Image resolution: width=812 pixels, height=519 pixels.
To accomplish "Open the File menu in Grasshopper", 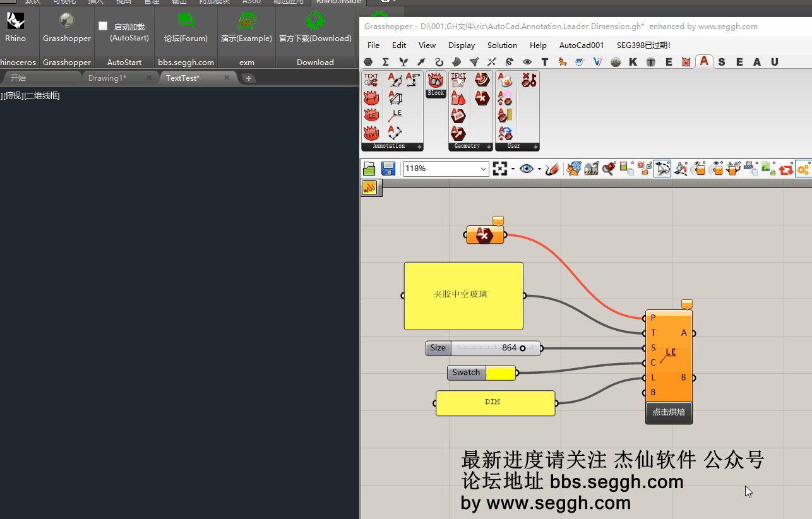I will pos(374,45).
